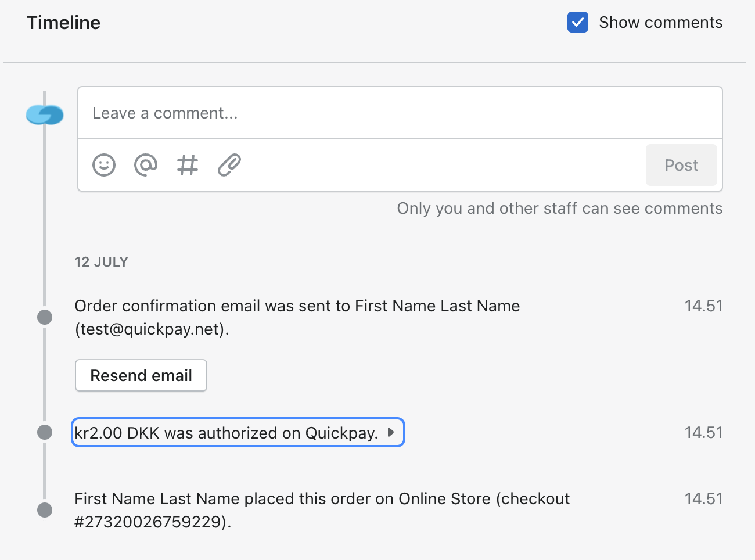Viewport: 755px width, 560px height.
Task: Click the Show comments label
Action: coord(661,23)
